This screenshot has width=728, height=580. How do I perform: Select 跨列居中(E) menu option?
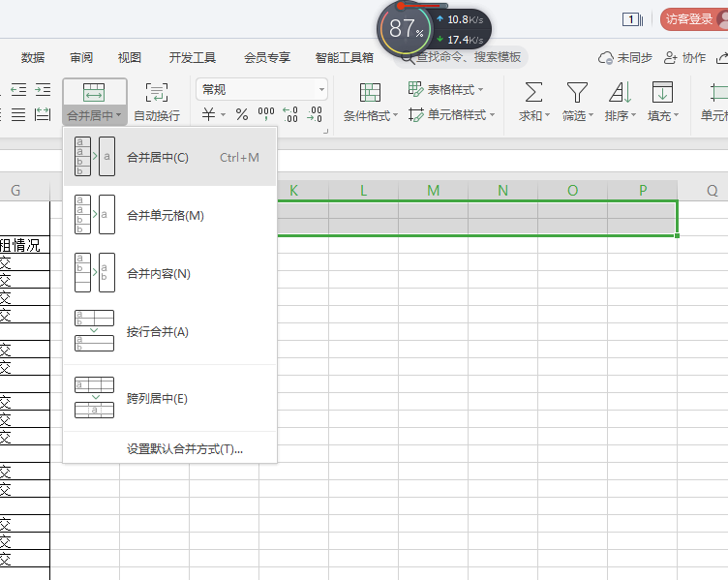(x=170, y=398)
